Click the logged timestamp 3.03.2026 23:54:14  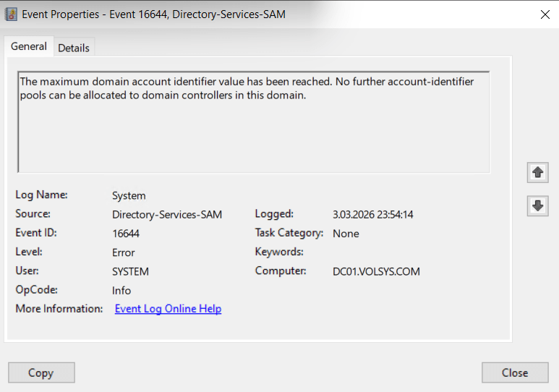pos(372,215)
